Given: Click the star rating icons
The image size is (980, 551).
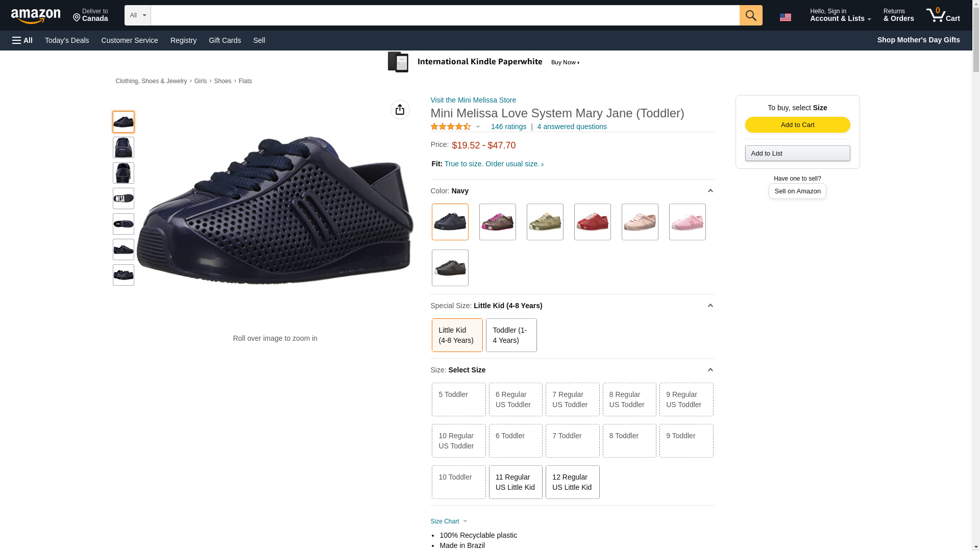Looking at the screenshot, I should pyautogui.click(x=451, y=127).
